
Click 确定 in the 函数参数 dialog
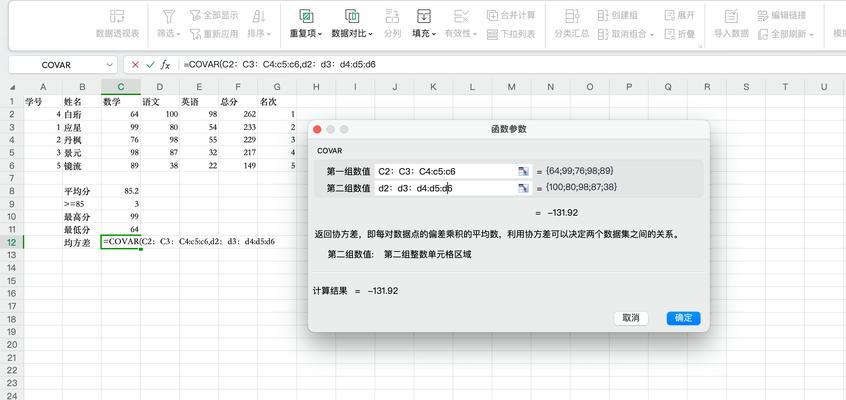pyautogui.click(x=683, y=318)
